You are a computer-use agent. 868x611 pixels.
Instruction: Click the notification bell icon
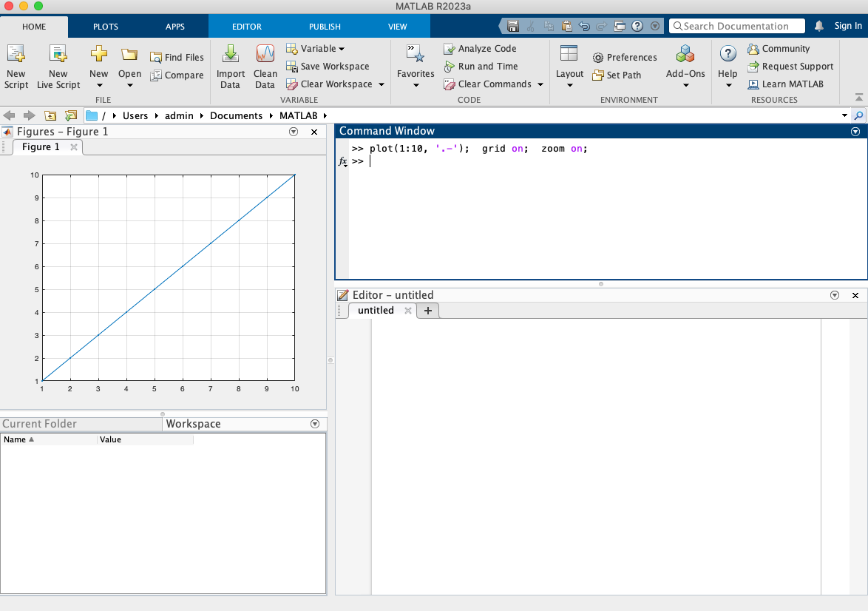click(819, 26)
